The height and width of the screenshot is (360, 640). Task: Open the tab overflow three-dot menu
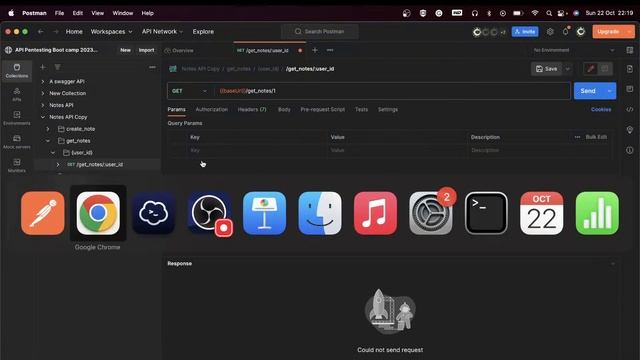click(330, 50)
